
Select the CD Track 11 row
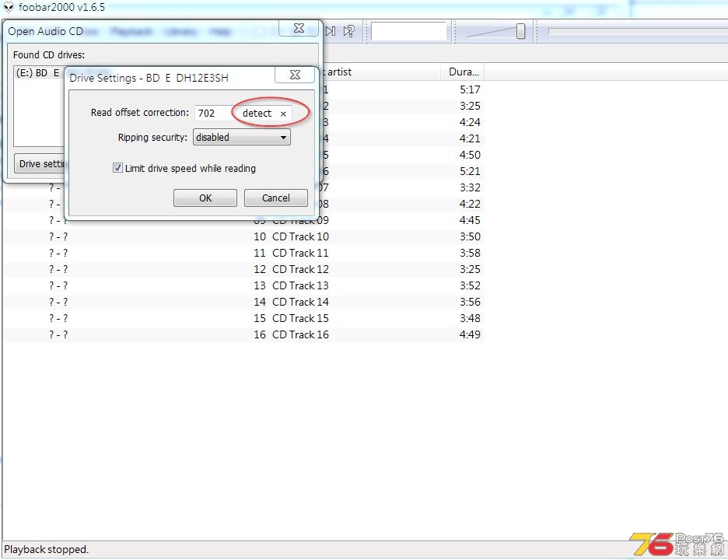click(x=243, y=253)
